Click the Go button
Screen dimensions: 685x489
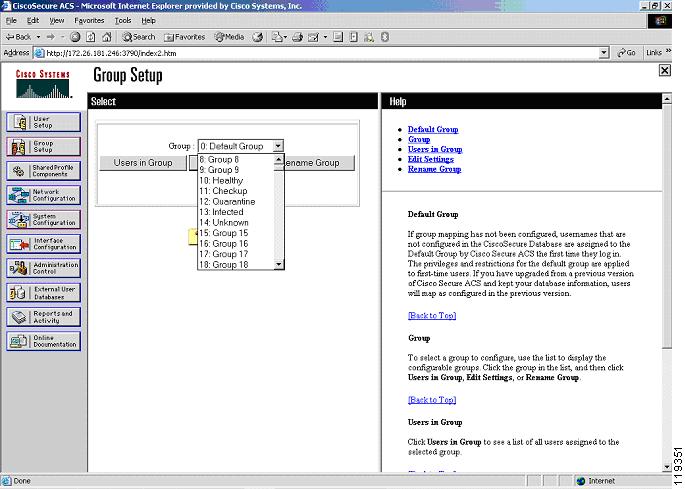point(626,53)
